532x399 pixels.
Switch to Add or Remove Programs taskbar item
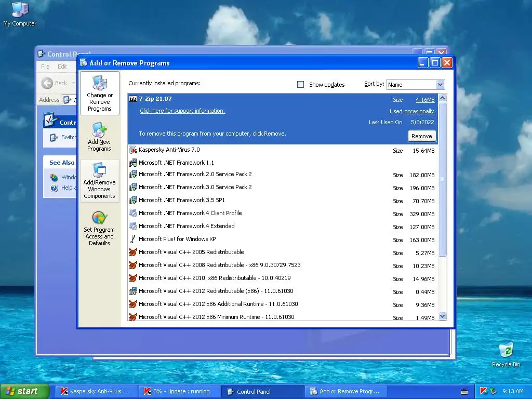(345, 391)
